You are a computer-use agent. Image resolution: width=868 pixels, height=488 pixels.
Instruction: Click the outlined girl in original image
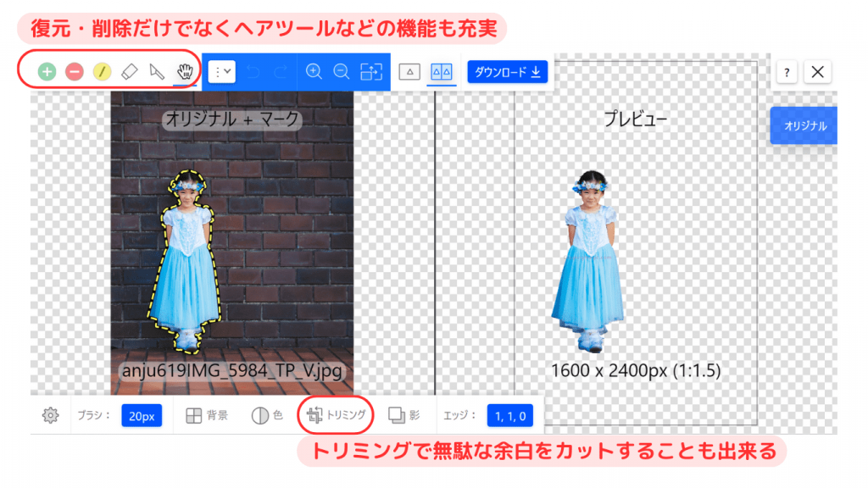(x=186, y=262)
